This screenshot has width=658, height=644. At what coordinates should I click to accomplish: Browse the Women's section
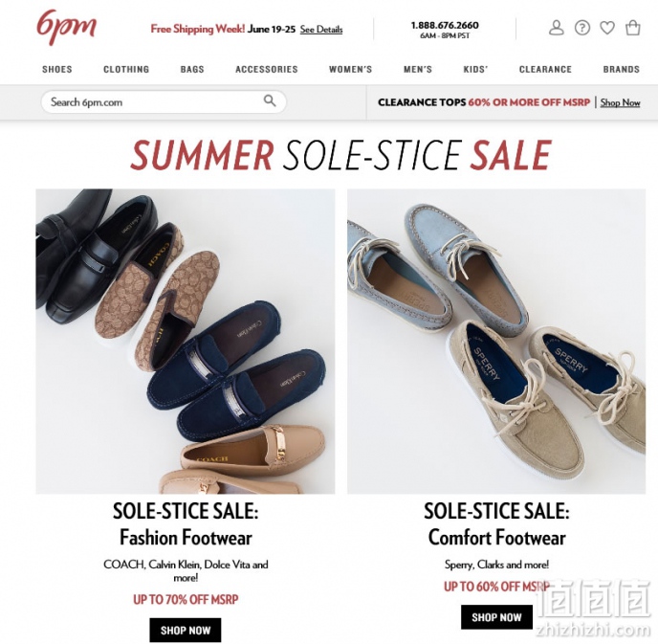pos(350,69)
